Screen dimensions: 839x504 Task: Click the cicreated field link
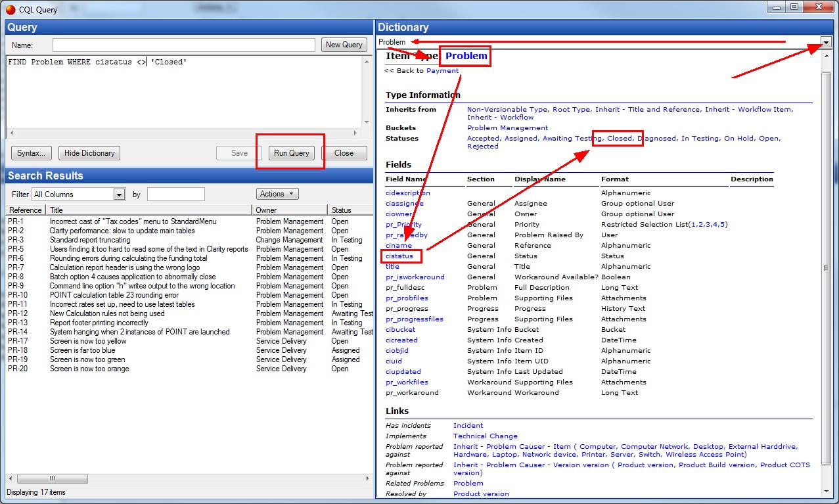pyautogui.click(x=401, y=340)
